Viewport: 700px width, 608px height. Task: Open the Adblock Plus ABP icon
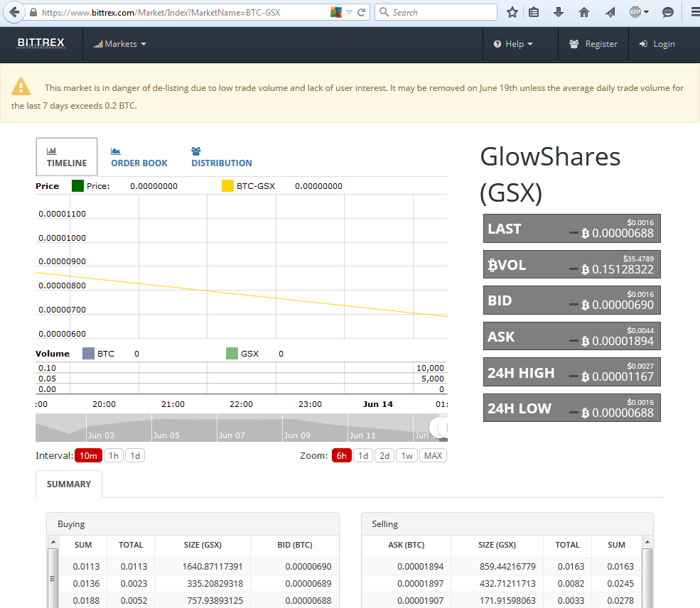point(635,13)
